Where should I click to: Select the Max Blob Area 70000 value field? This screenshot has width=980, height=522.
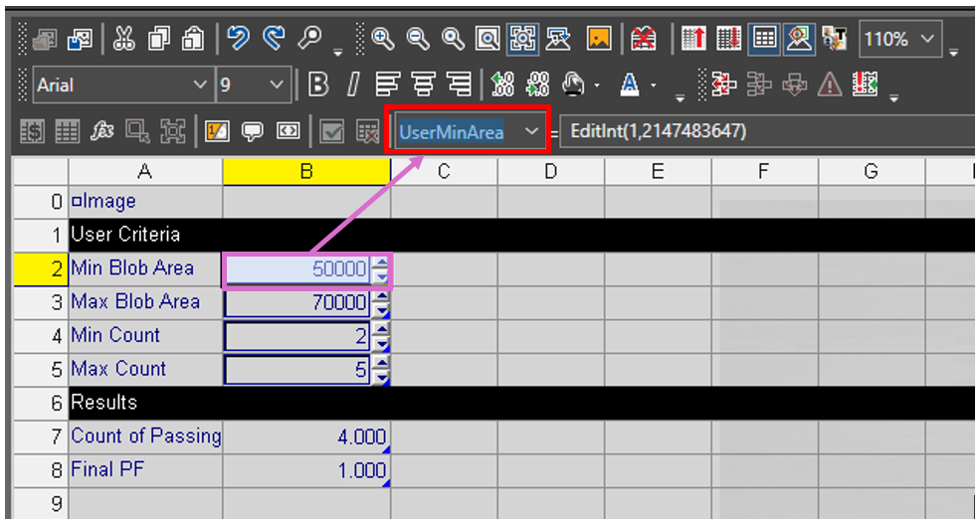click(298, 303)
